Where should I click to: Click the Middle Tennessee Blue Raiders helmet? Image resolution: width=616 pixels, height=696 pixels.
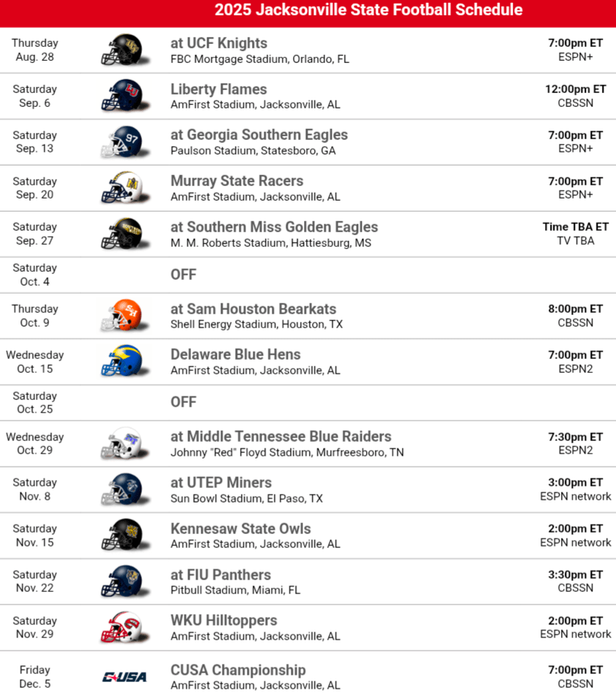(x=121, y=443)
